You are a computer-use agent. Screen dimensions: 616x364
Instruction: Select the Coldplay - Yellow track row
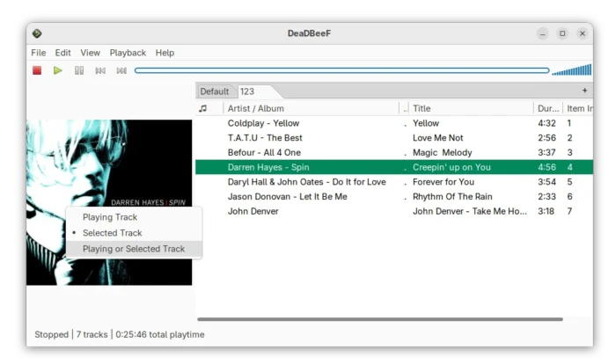264,123
